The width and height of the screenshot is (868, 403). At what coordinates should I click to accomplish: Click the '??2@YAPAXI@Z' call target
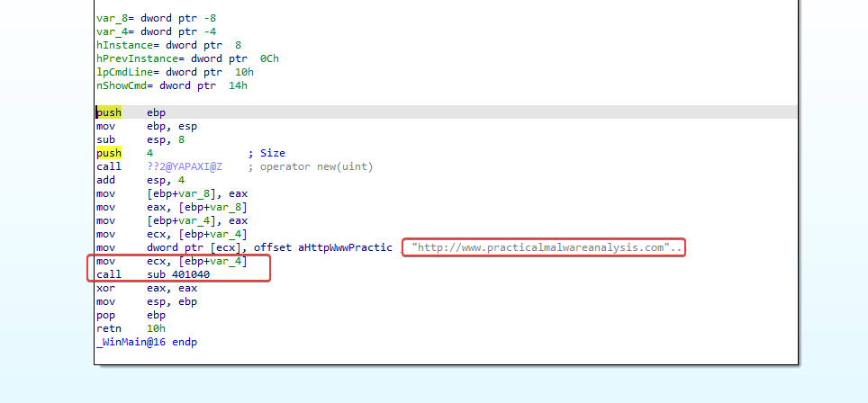coord(185,166)
